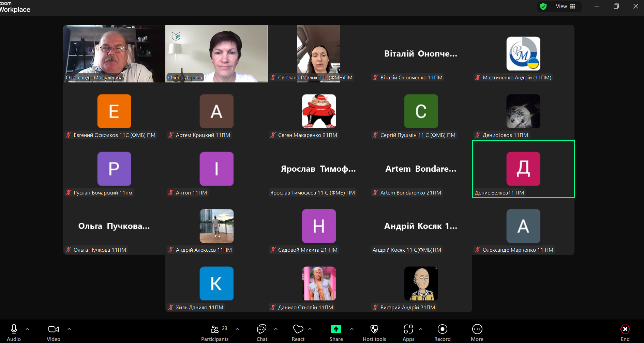This screenshot has height=343, width=644.
Task: Select Олександр Мацулевич video tile
Action: [114, 53]
